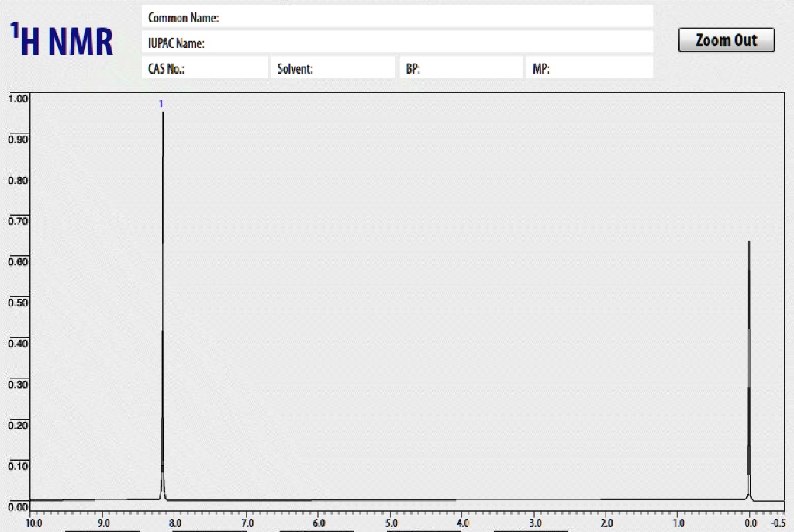
Task: Click the 0.50 y-axis label
Action: 18,302
